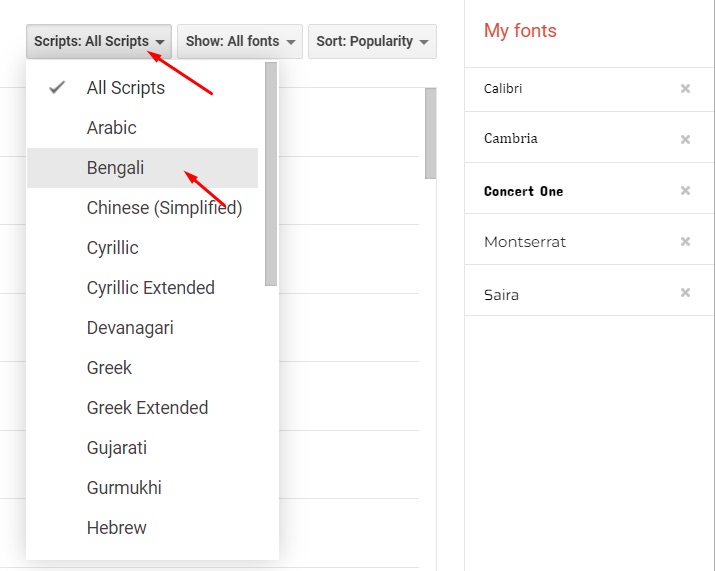Image resolution: width=715 pixels, height=571 pixels.
Task: Select Saira in My fonts
Action: 501,295
